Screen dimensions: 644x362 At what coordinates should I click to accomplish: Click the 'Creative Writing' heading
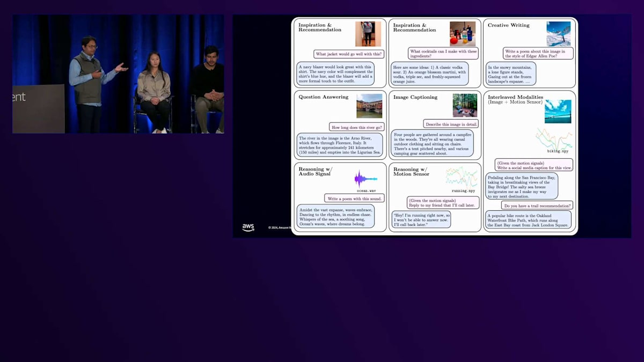509,25
